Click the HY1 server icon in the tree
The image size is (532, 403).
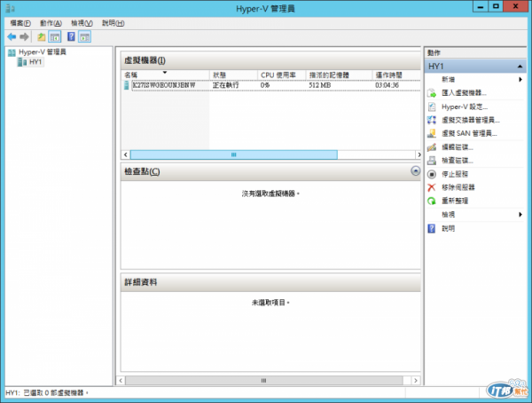click(22, 62)
